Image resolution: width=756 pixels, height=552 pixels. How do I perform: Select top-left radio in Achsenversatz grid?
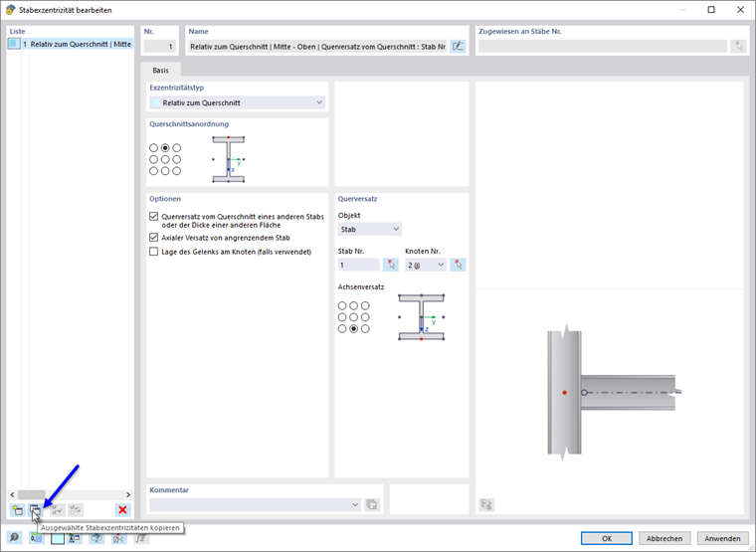pyautogui.click(x=342, y=305)
